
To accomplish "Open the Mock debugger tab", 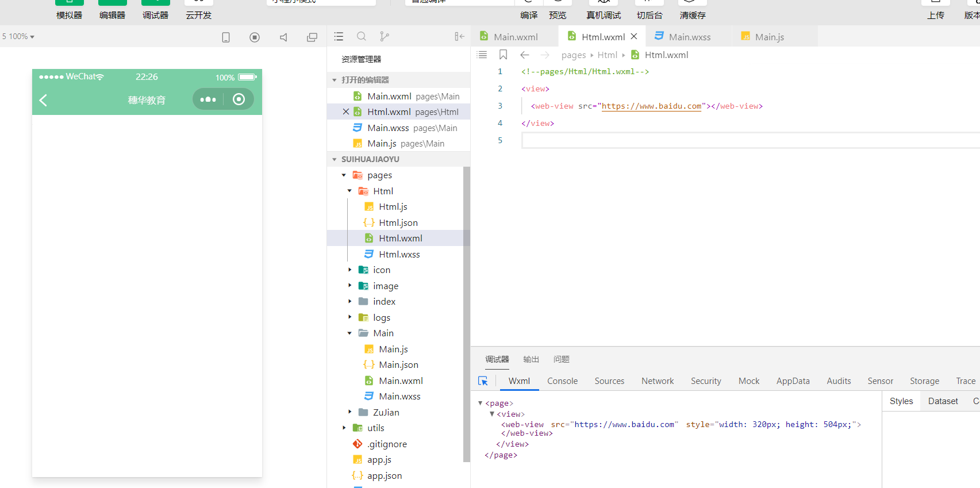I will (x=749, y=381).
